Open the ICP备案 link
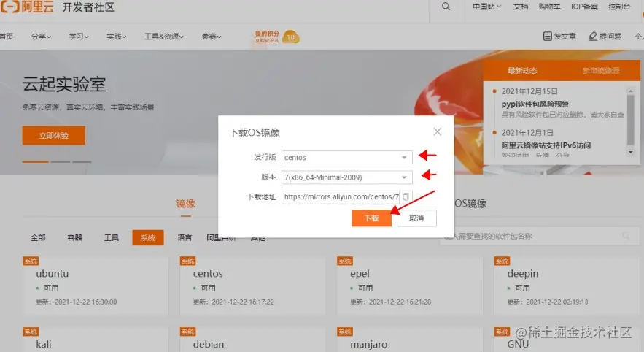 pyautogui.click(x=584, y=7)
